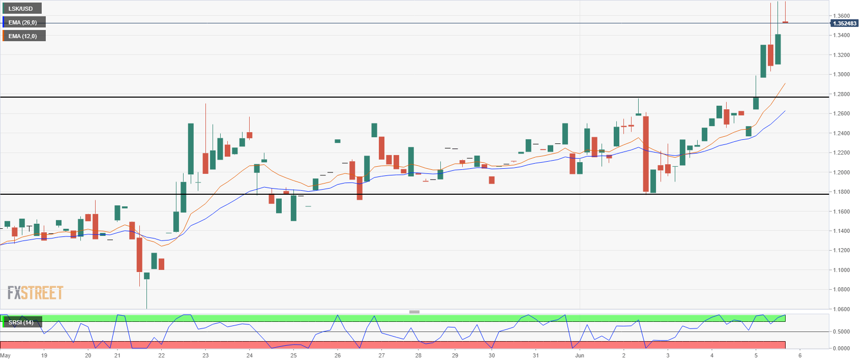The image size is (868, 362).
Task: Click the 5 date on time axis
Action: pyautogui.click(x=756, y=356)
